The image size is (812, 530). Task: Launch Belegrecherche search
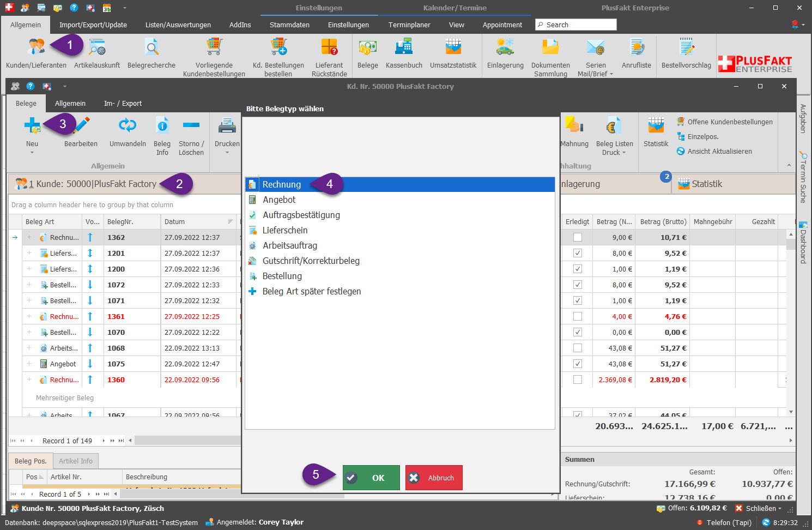(152, 54)
